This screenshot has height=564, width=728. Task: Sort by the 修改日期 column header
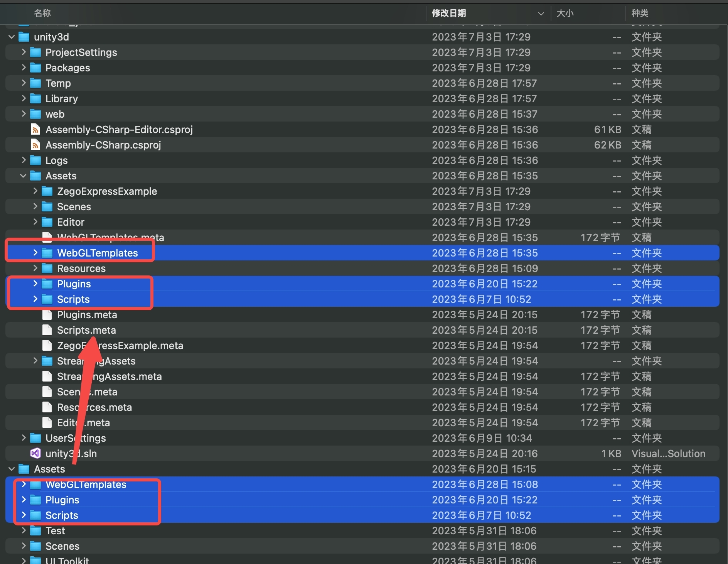(449, 13)
